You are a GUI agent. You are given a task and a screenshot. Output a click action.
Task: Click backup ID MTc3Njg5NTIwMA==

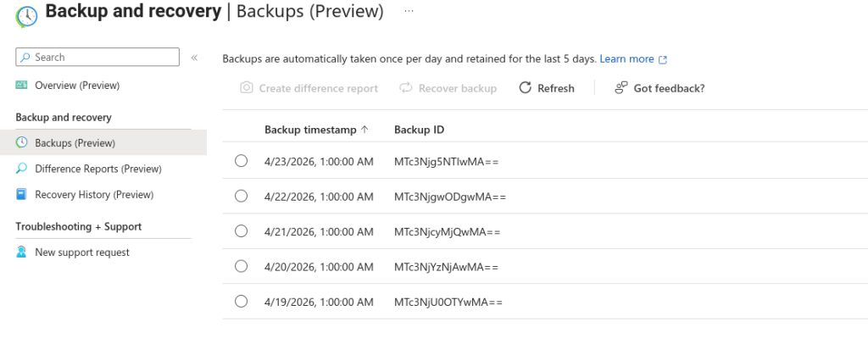tap(447, 162)
